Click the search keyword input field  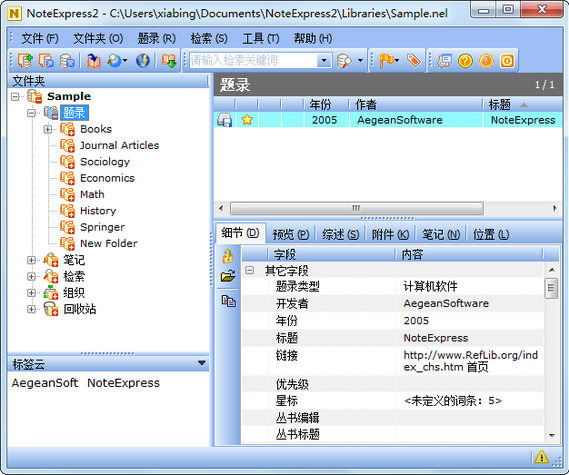coord(253,61)
